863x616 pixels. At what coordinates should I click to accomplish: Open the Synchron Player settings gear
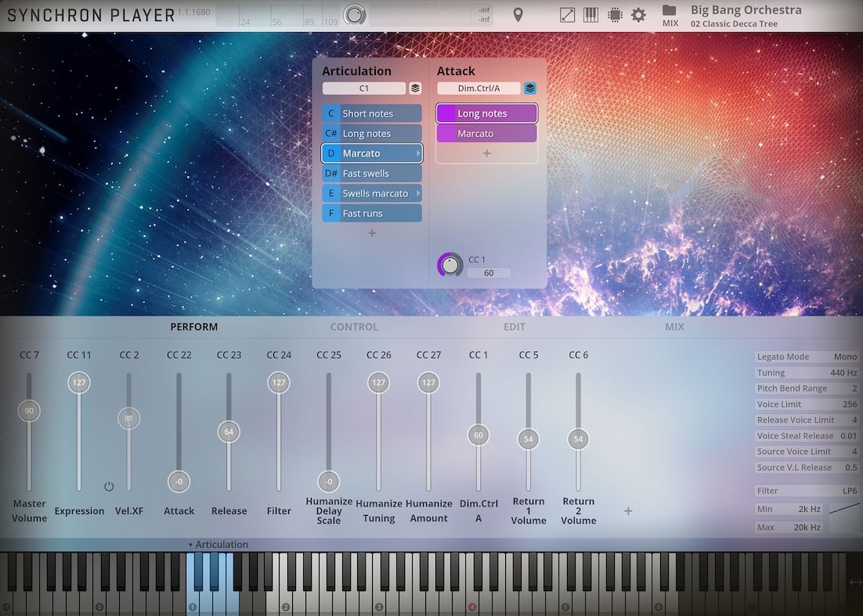pos(639,14)
